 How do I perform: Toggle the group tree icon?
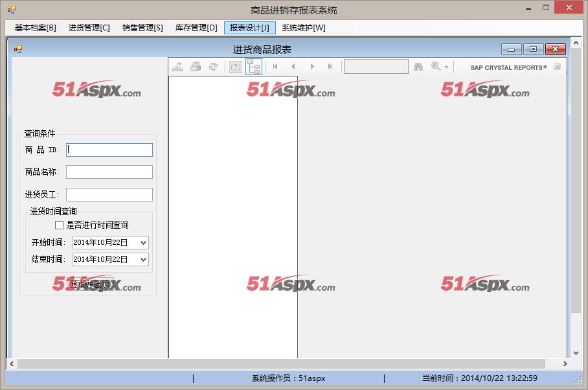click(x=253, y=67)
